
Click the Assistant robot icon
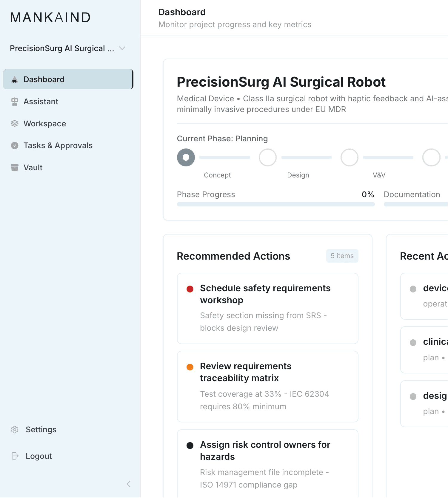click(15, 102)
